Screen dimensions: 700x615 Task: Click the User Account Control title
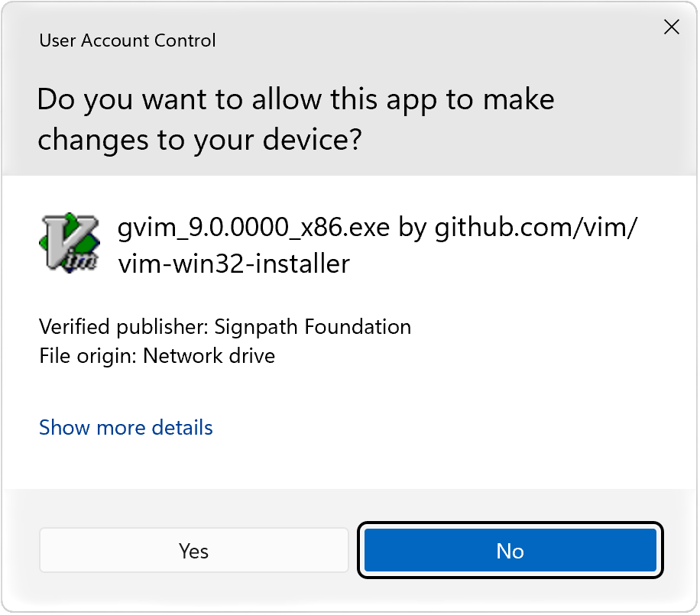[x=127, y=40]
